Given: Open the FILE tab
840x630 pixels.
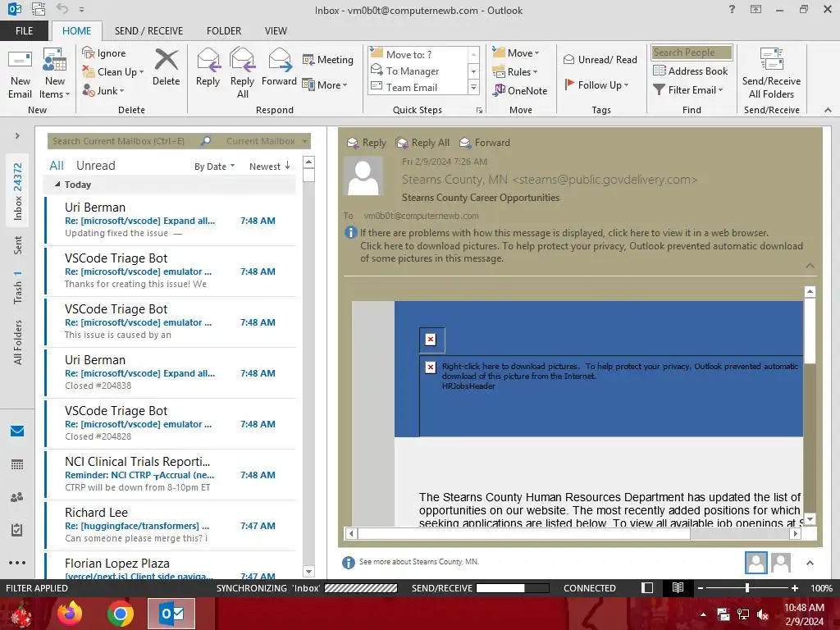Looking at the screenshot, I should (24, 30).
